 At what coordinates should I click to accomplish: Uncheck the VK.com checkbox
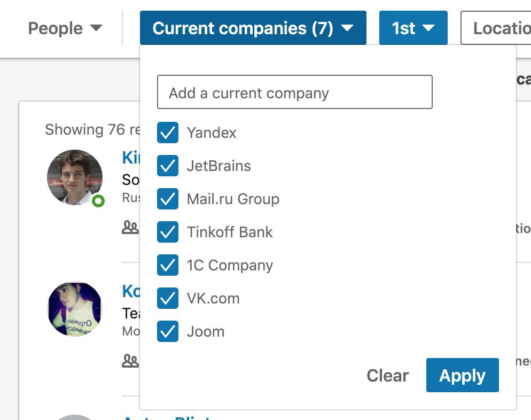168,298
